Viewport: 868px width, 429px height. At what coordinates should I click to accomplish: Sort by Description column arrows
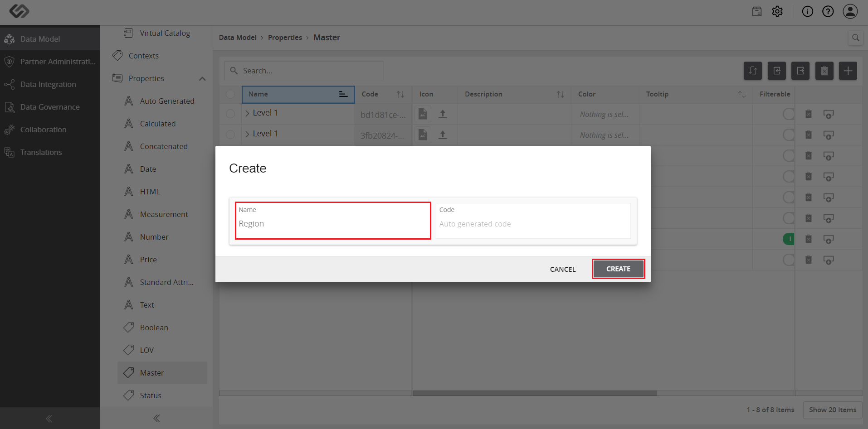561,94
